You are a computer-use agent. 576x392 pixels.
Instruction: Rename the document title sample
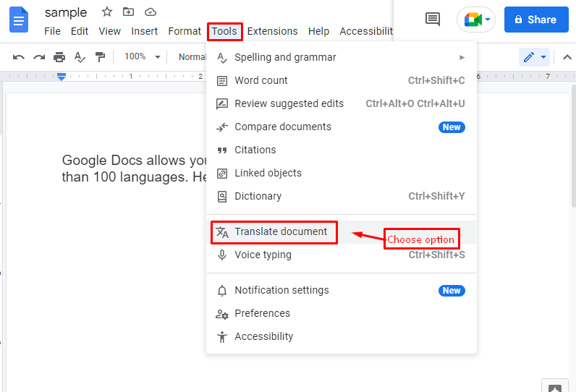click(66, 12)
